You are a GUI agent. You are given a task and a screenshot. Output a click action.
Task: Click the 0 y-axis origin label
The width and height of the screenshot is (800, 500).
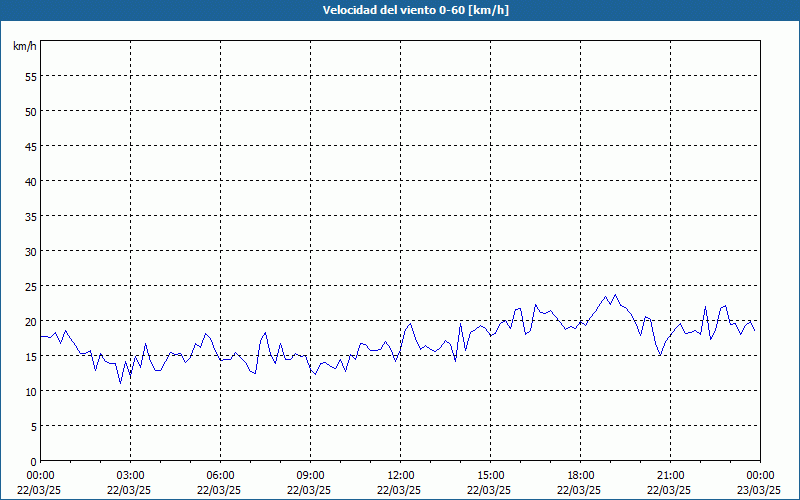34,462
